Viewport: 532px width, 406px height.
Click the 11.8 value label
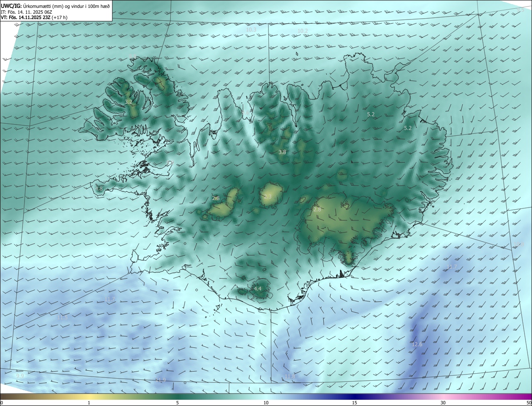click(290, 377)
